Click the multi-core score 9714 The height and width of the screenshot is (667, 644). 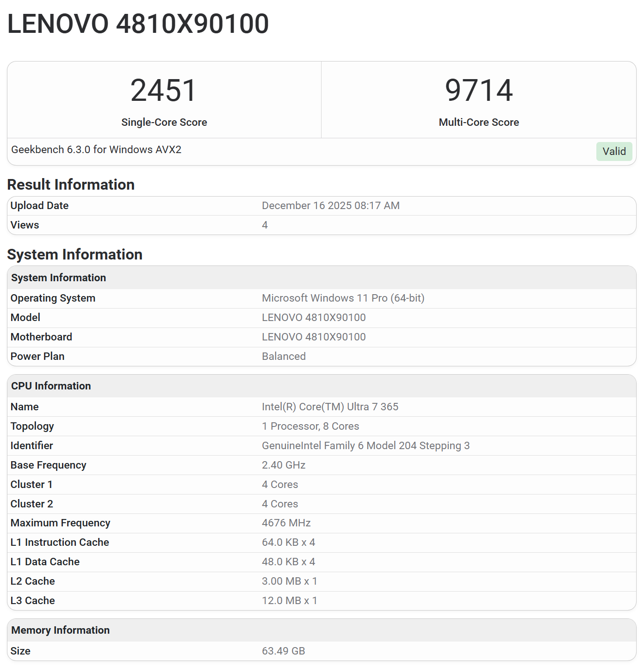478,90
